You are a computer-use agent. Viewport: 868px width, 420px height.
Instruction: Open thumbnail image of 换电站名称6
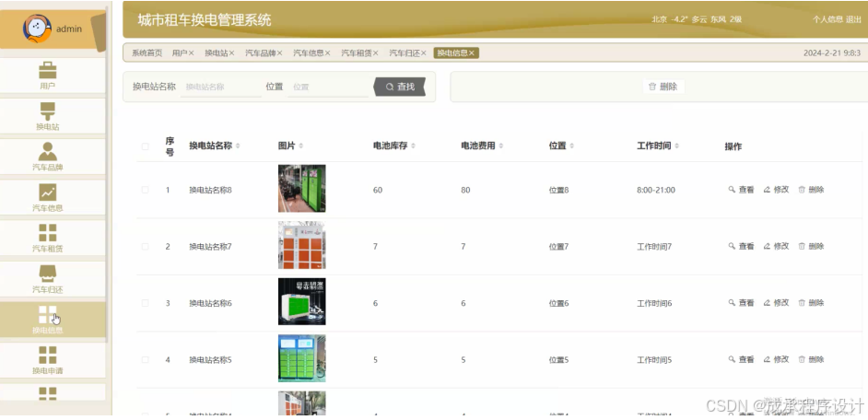coord(301,301)
